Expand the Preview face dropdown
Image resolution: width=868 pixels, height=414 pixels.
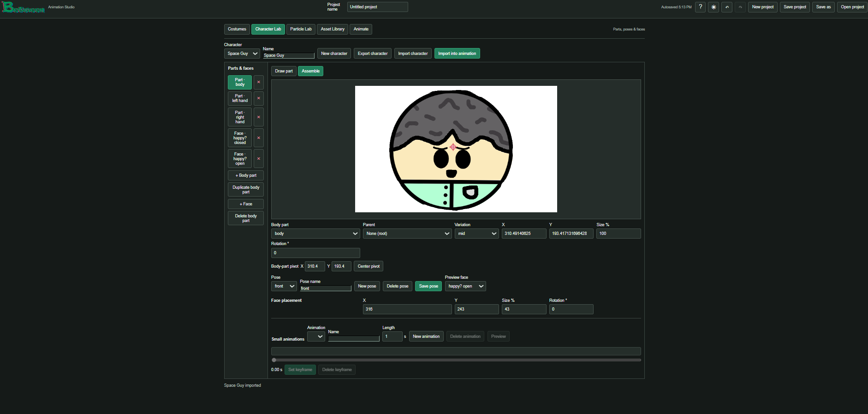[x=465, y=286]
